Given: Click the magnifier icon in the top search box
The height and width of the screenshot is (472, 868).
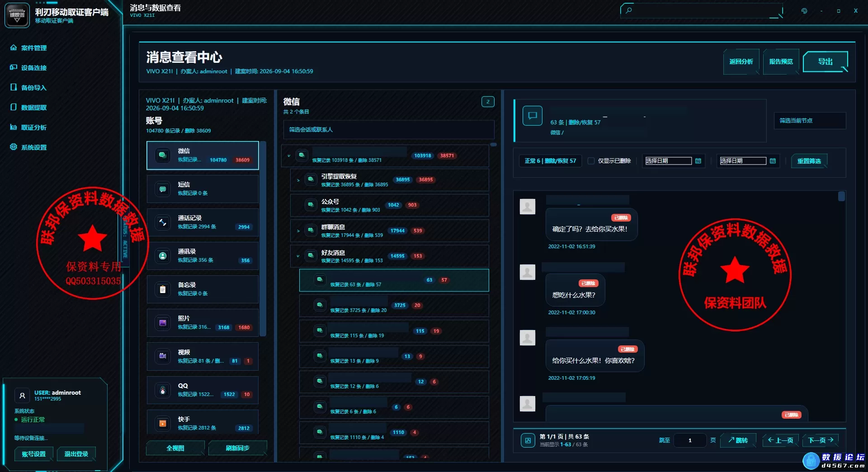Looking at the screenshot, I should (x=629, y=10).
